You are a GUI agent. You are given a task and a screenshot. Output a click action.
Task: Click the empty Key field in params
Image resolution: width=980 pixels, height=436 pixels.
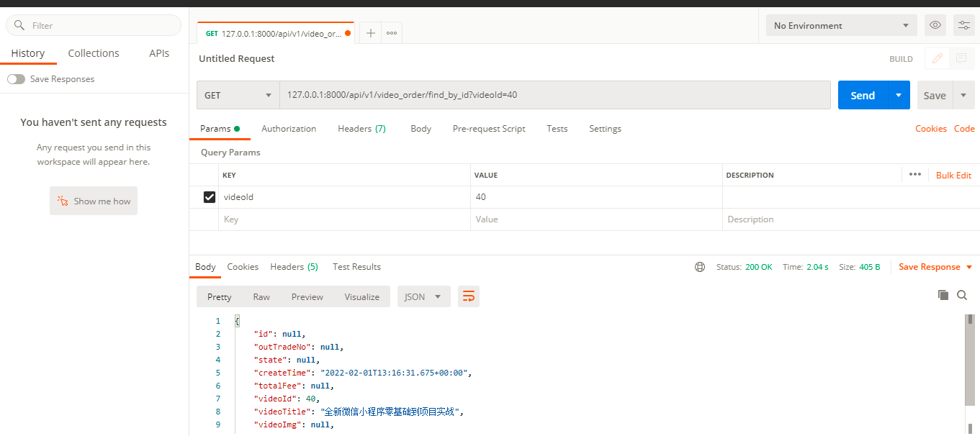point(344,219)
